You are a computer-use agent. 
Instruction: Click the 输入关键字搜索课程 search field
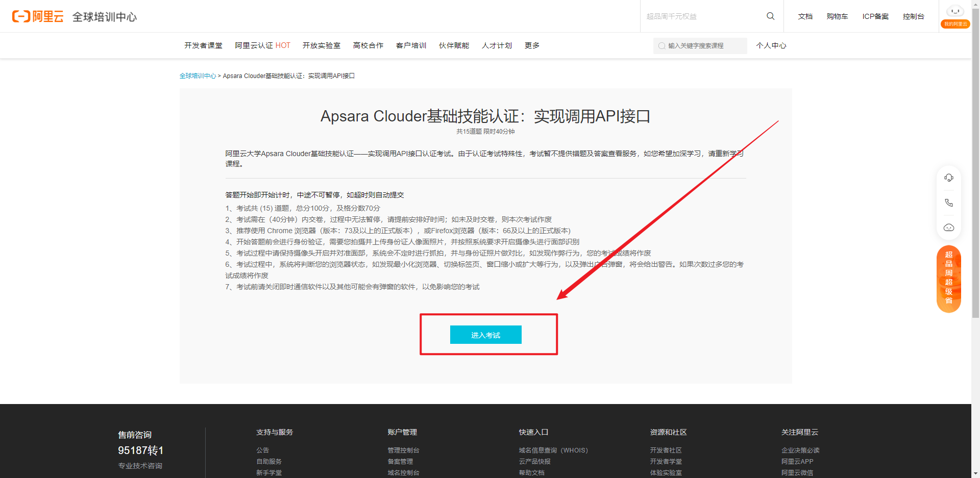click(700, 46)
